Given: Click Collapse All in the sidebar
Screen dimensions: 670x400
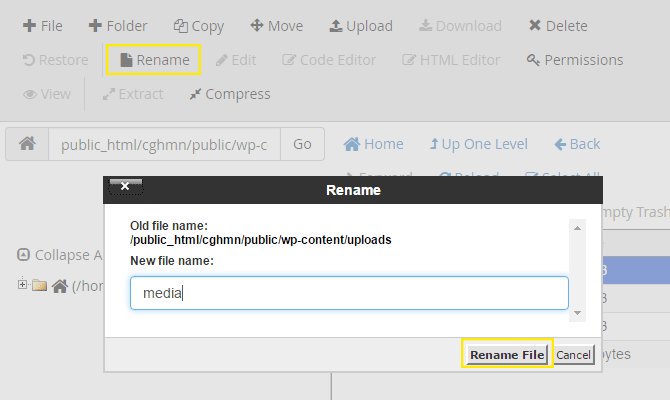Looking at the screenshot, I should click(x=60, y=255).
